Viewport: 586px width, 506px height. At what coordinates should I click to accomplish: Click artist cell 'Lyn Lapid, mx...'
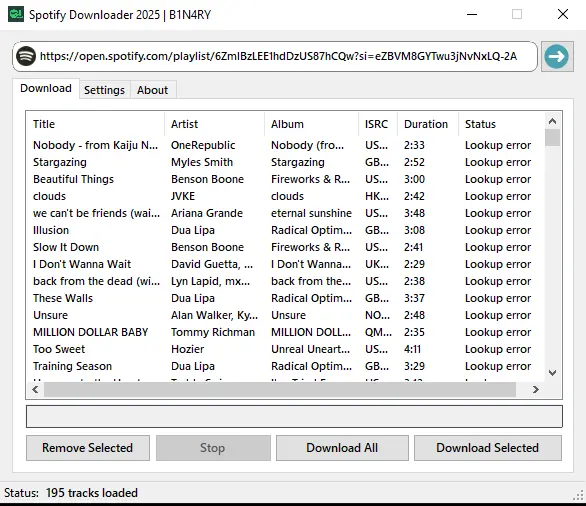[x=210, y=281]
